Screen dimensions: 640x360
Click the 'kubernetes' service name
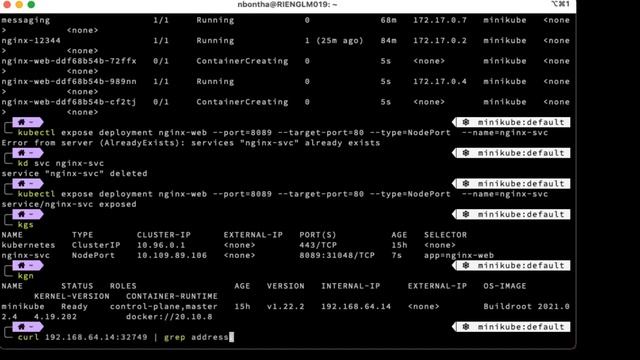[28, 245]
